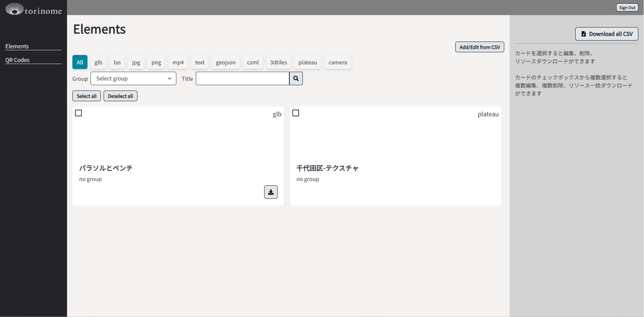Open the Select group dropdown

pos(133,78)
